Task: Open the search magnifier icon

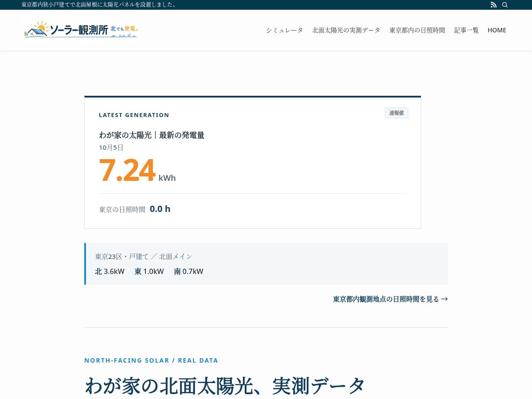Action: tap(505, 5)
